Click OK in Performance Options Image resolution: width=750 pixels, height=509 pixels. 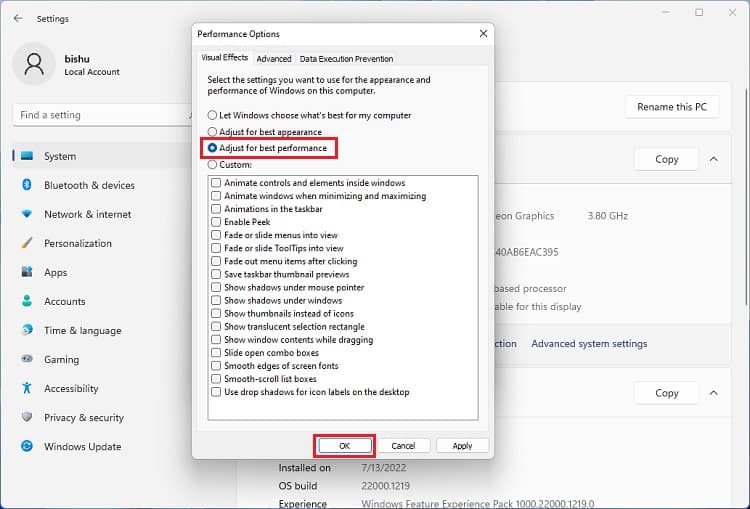[345, 445]
